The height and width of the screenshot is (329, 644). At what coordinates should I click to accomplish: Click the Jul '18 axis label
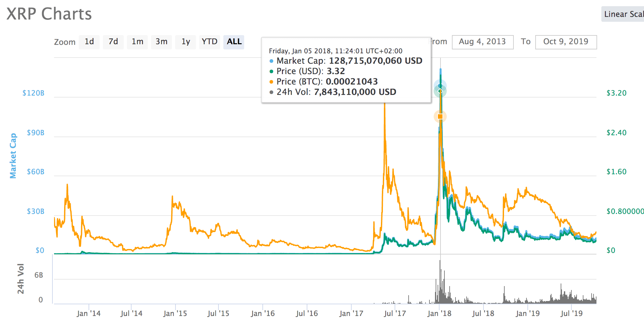pos(483,313)
